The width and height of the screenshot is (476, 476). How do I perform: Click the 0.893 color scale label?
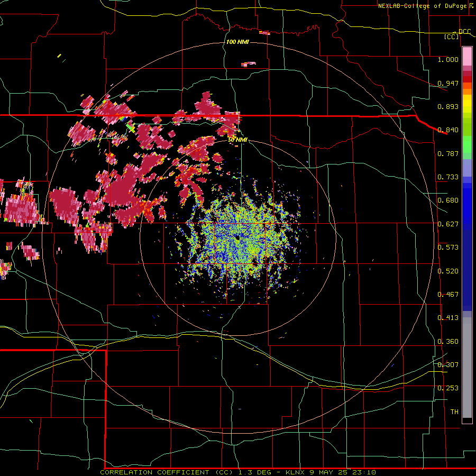pyautogui.click(x=448, y=106)
